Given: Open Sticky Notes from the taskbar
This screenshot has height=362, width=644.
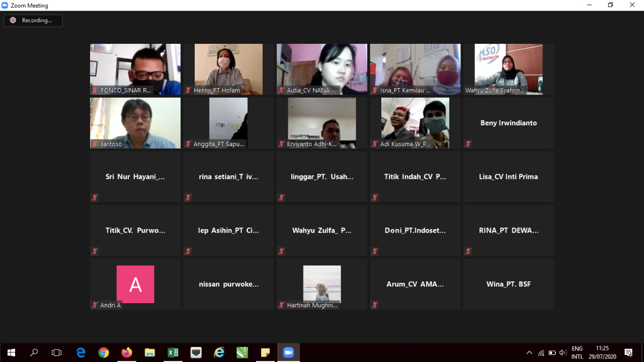Looking at the screenshot, I should [265, 352].
